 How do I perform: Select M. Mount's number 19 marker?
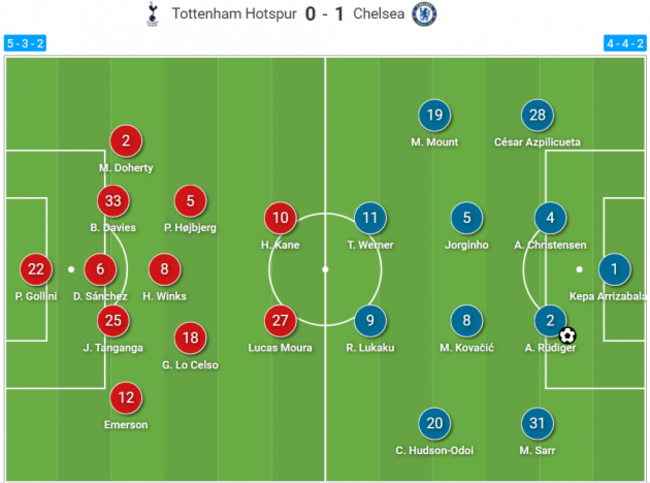click(434, 116)
